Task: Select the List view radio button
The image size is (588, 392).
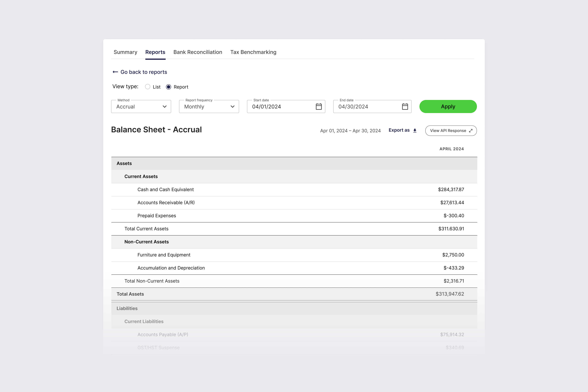Action: point(147,87)
